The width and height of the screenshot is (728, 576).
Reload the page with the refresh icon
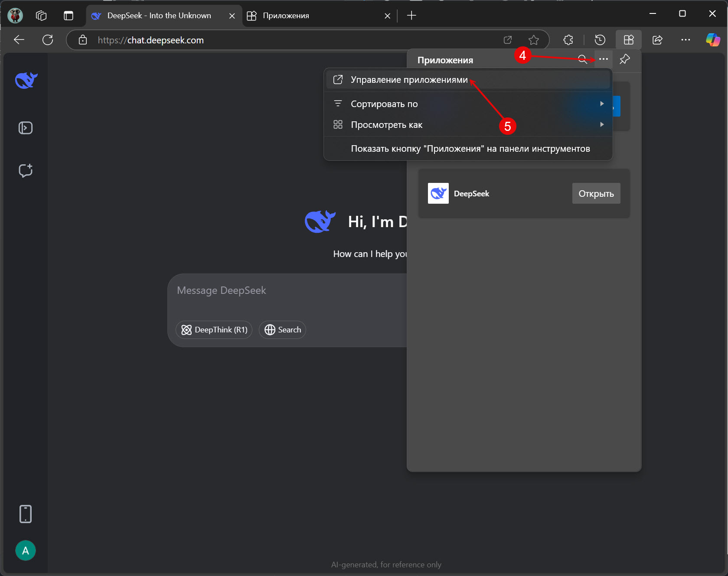(48, 40)
